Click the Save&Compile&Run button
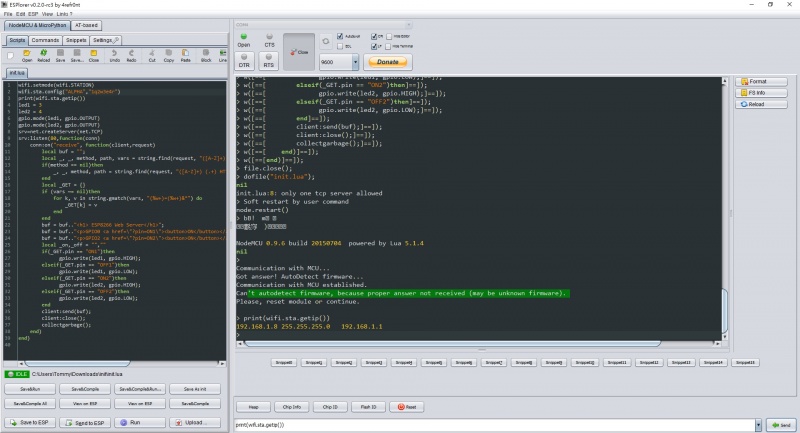 (140, 389)
